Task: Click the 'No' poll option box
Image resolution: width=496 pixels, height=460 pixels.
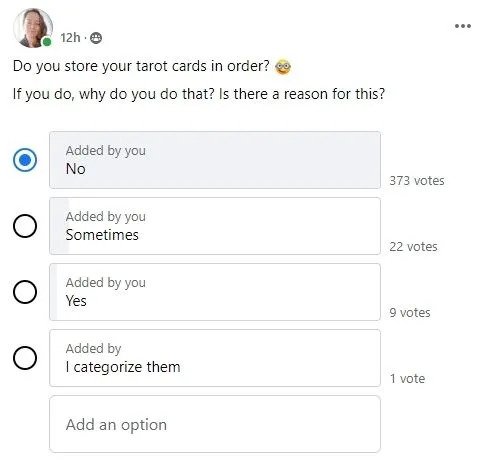Action: [215, 160]
